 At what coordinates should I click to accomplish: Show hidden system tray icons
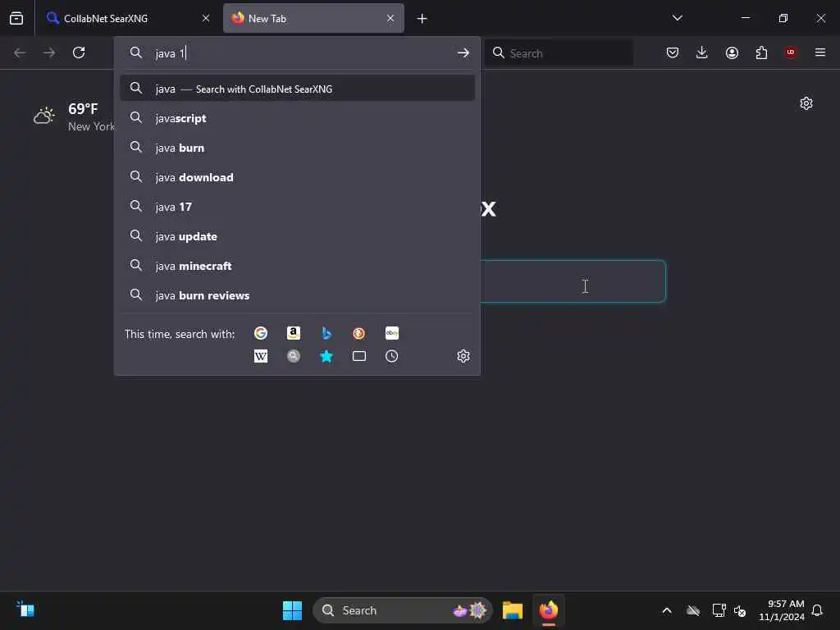pos(667,610)
